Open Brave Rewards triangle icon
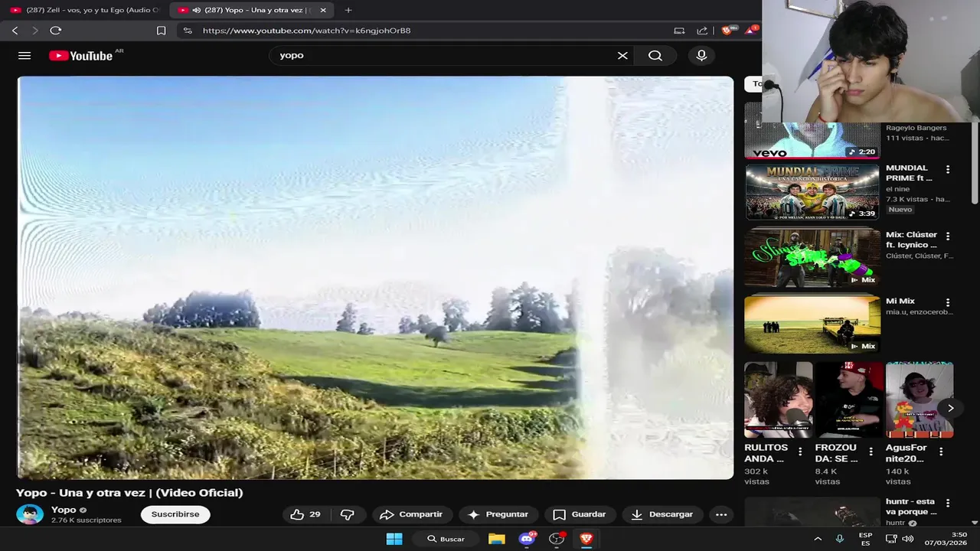Viewport: 980px width, 551px height. coord(751,30)
